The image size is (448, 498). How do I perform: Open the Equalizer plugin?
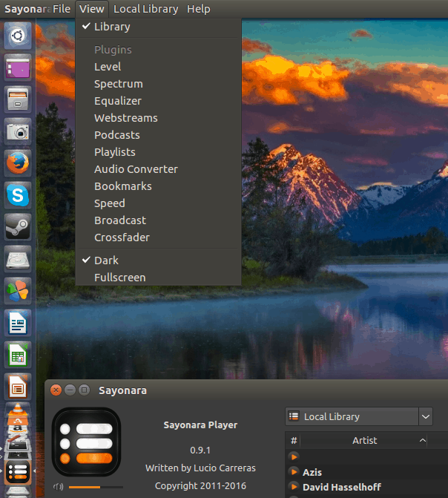pyautogui.click(x=159, y=101)
